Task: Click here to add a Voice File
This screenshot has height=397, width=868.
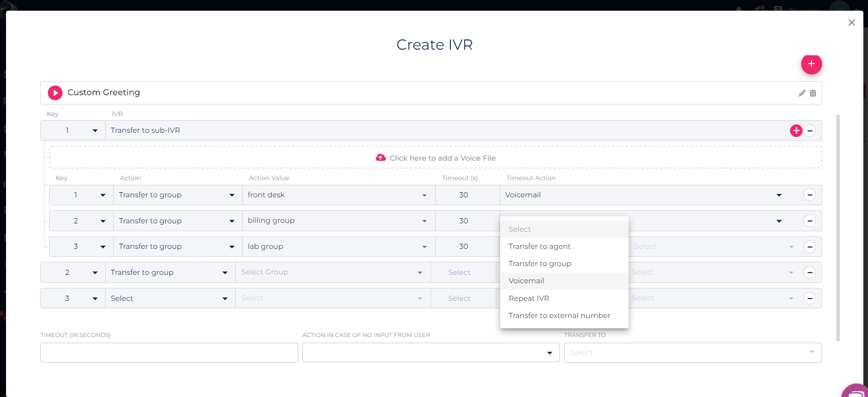Action: coord(442,158)
